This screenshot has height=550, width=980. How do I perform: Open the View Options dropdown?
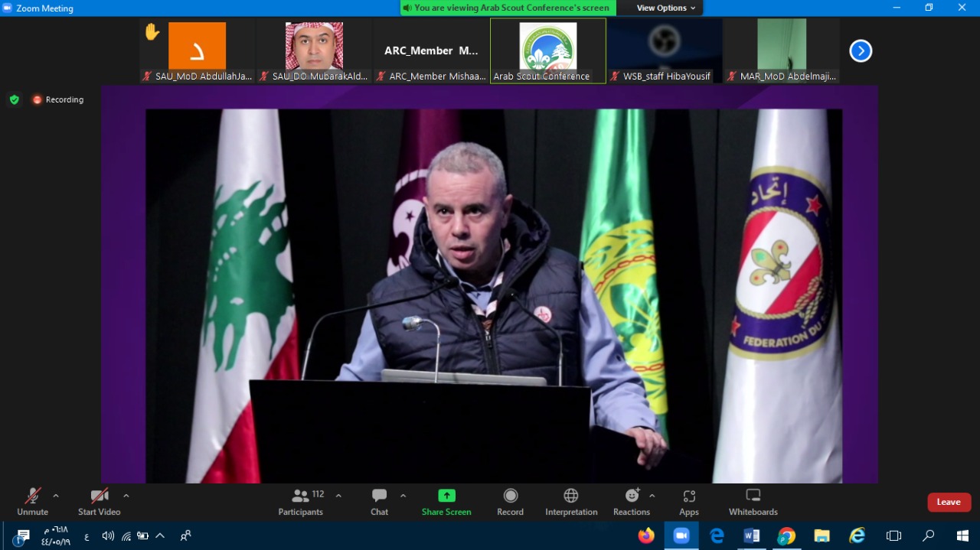click(x=666, y=8)
